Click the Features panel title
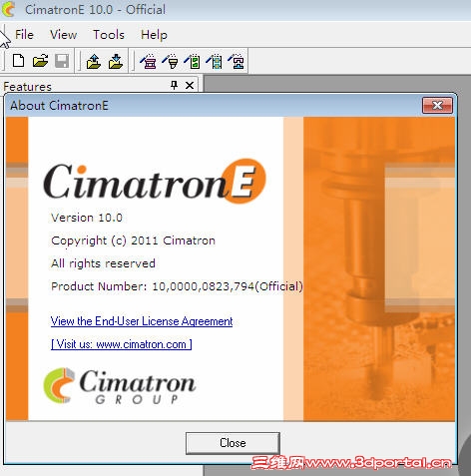This screenshot has width=471, height=476. tap(27, 87)
